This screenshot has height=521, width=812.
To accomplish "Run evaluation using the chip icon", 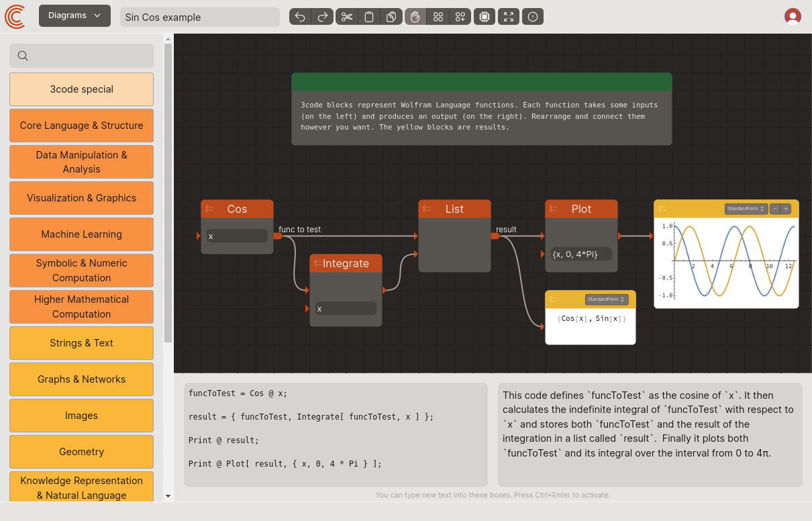I will pos(484,16).
